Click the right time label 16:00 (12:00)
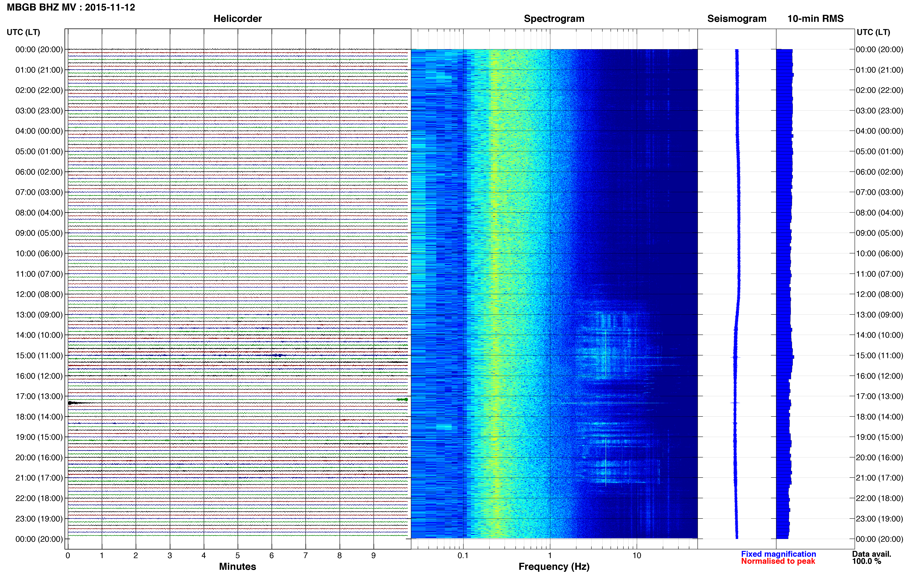This screenshot has width=924, height=578. [879, 376]
